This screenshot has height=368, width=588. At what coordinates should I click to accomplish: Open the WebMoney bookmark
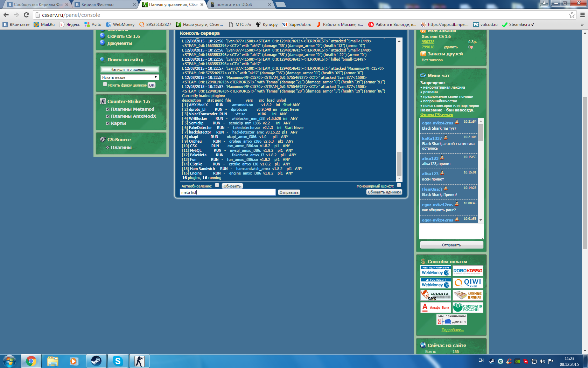120,25
